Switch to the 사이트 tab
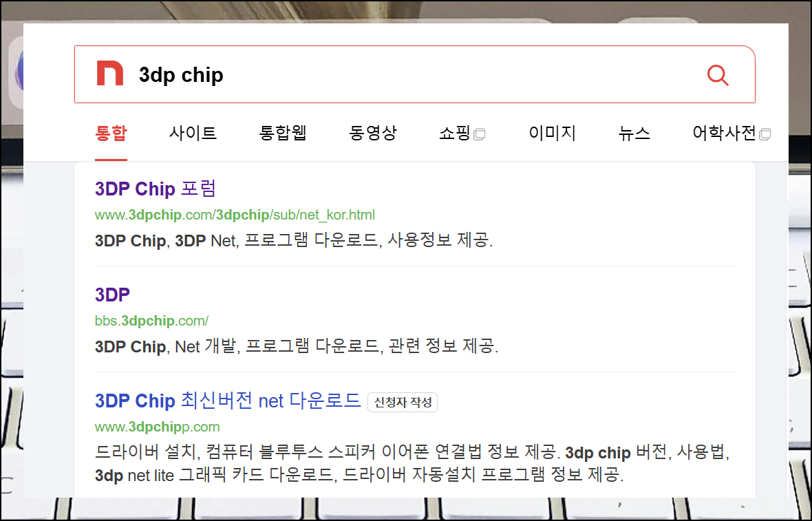The image size is (812, 521). 193,134
